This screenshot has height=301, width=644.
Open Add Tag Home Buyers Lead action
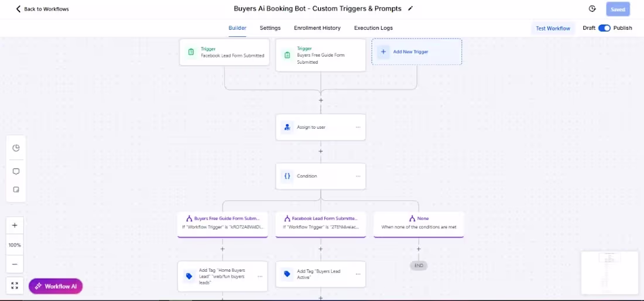222,276
